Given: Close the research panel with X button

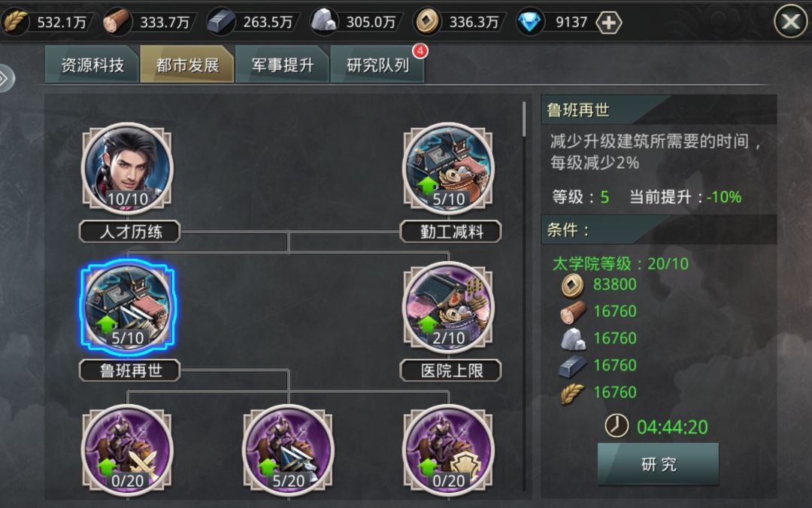Looking at the screenshot, I should click(x=790, y=21).
